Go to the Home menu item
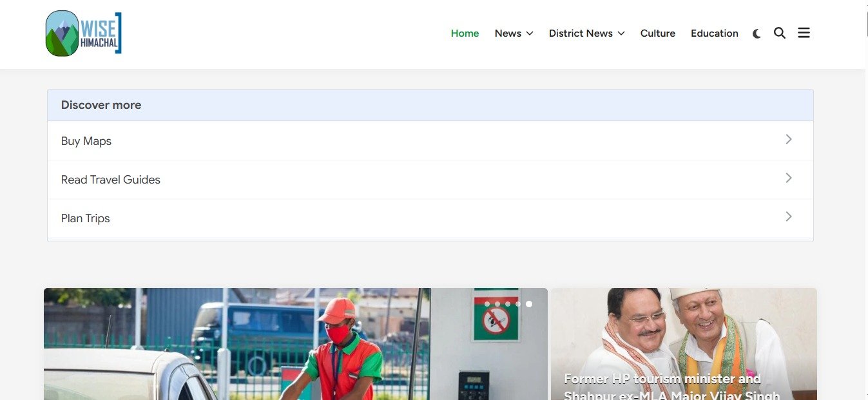Screen dimensions: 868x400 click(x=465, y=33)
